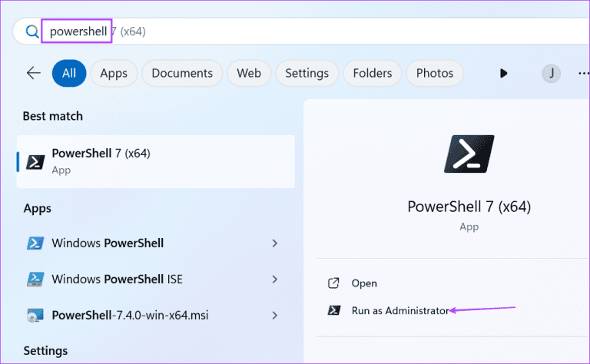
Task: Click the Windows PowerShell ISE icon
Action: click(35, 279)
